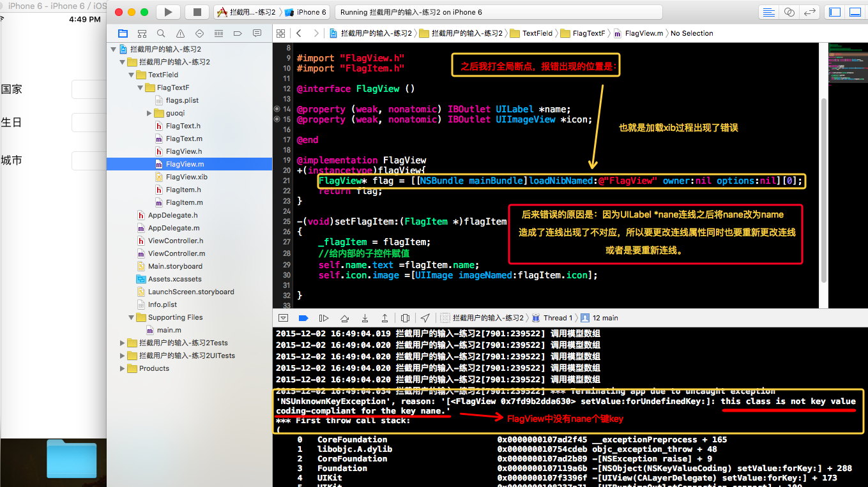
Task: Expand the 拦截用户的输入-练习2UITests group
Action: 123,356
